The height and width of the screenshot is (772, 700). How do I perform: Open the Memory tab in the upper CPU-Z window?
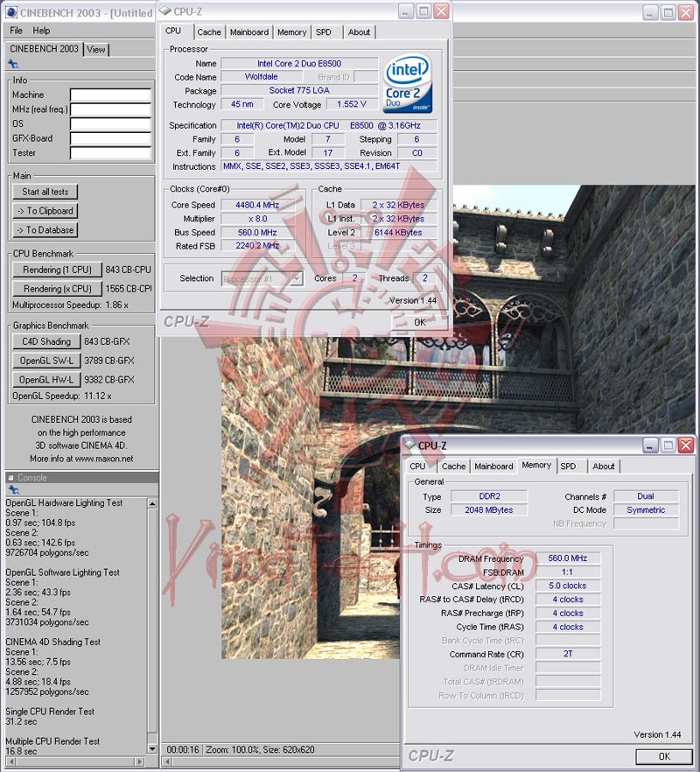tap(292, 32)
